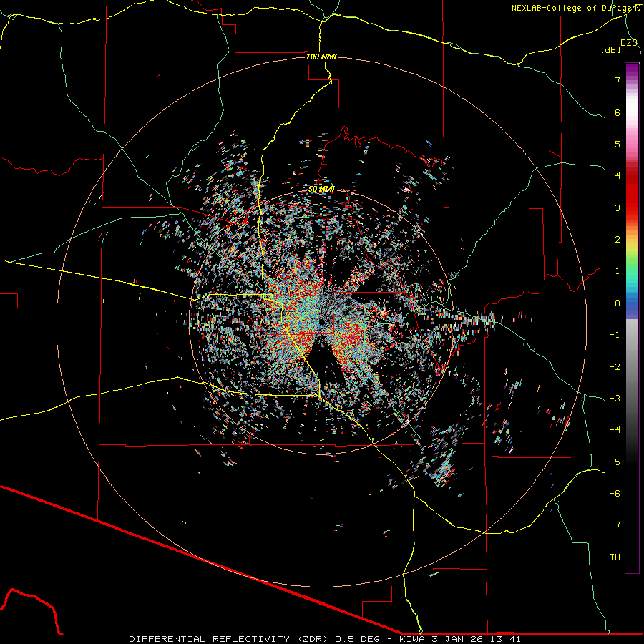Click the 3 value on the color scale
The image size is (644, 644).
[618, 208]
